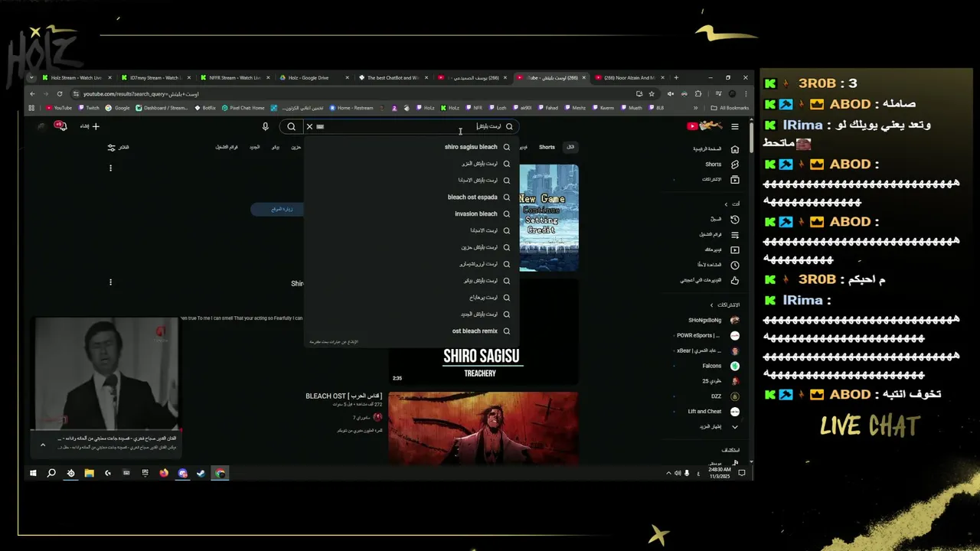This screenshot has width=980, height=551.
Task: Bookmark this page with the star icon
Action: pyautogui.click(x=652, y=94)
